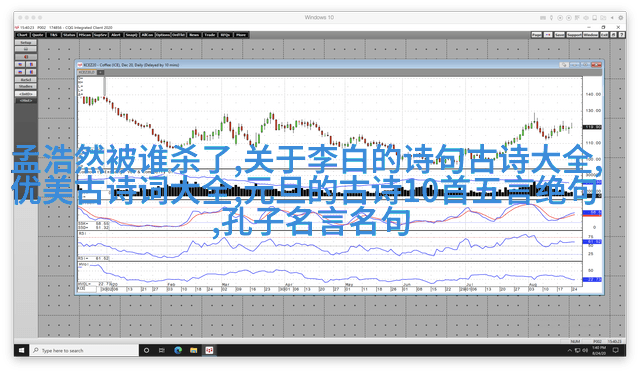This screenshot has height=373, width=640.
Task: Click the Setup button in the sidebar
Action: click(x=26, y=42)
